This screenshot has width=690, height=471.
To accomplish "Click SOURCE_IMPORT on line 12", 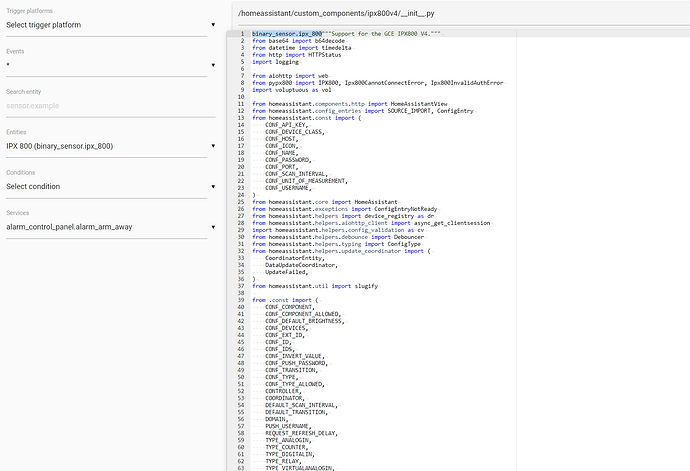I will (x=409, y=111).
